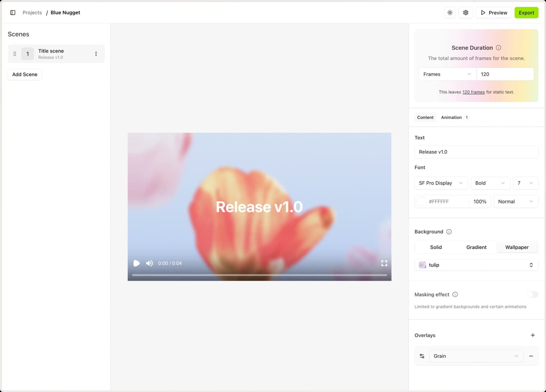
Task: Open the tulip wallpaper selector
Action: pos(476,265)
